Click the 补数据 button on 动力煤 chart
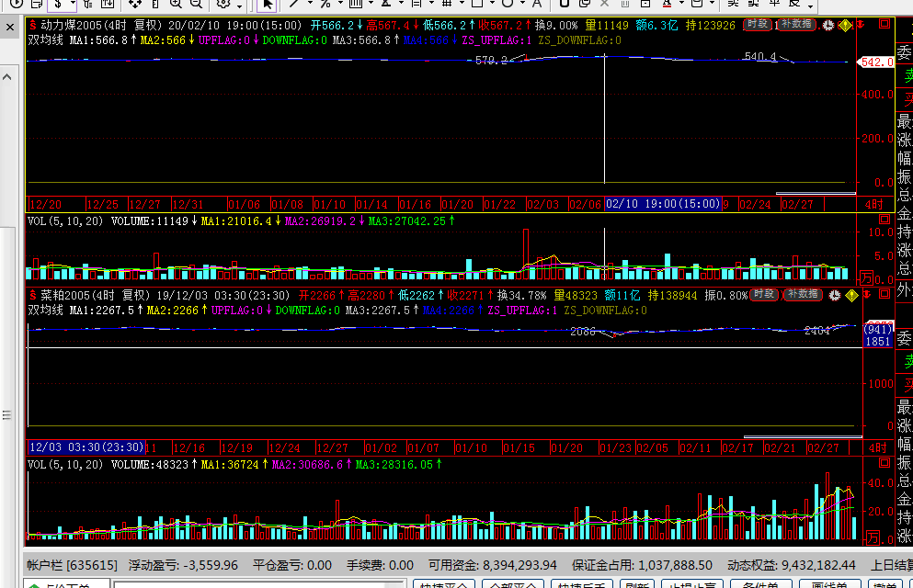This screenshot has height=588, width=913. click(796, 25)
